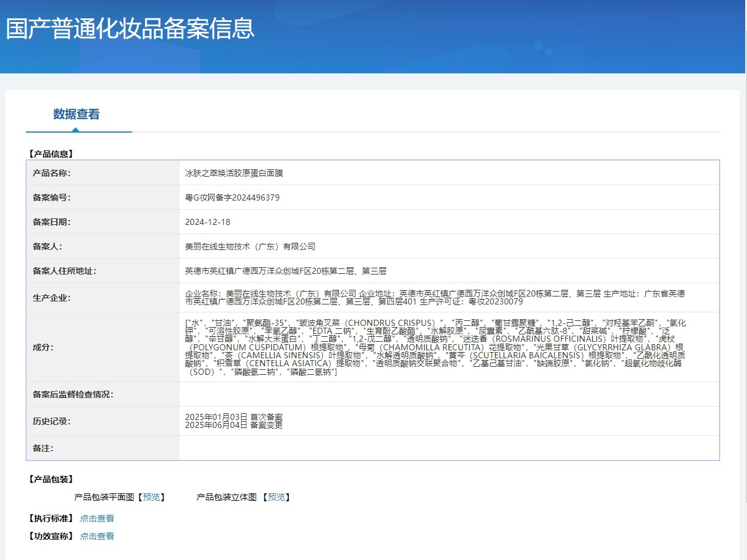Viewport: 747px width, 560px height.
Task: Click 点击查看 next to 功效宣称
Action: tap(97, 536)
